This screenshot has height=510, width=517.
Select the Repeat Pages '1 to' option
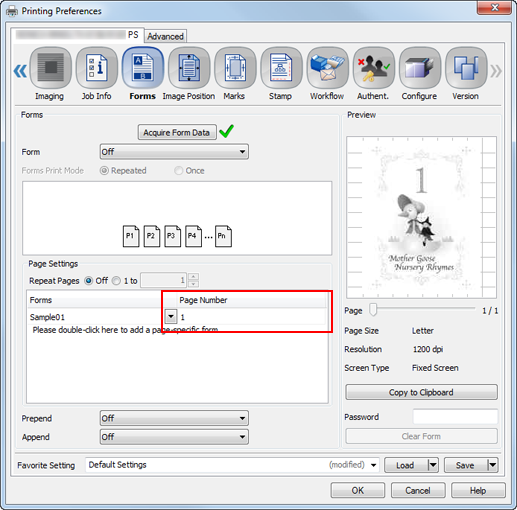[x=116, y=281]
